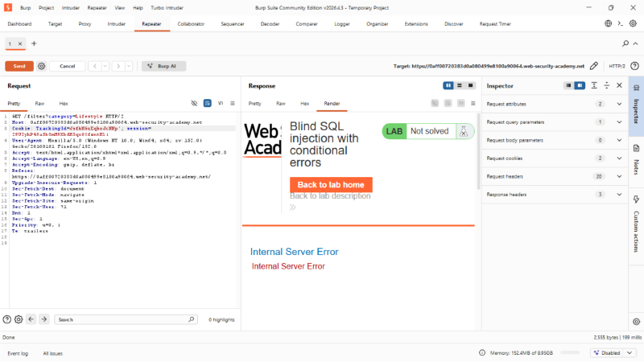
Task: Click Back to lab home button
Action: (x=331, y=185)
